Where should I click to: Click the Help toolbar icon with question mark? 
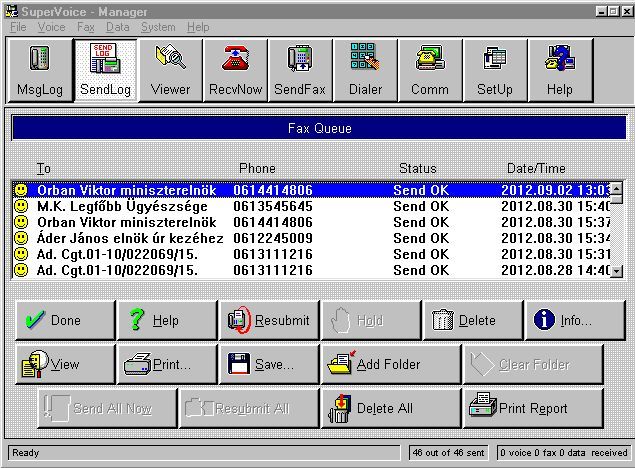click(560, 70)
